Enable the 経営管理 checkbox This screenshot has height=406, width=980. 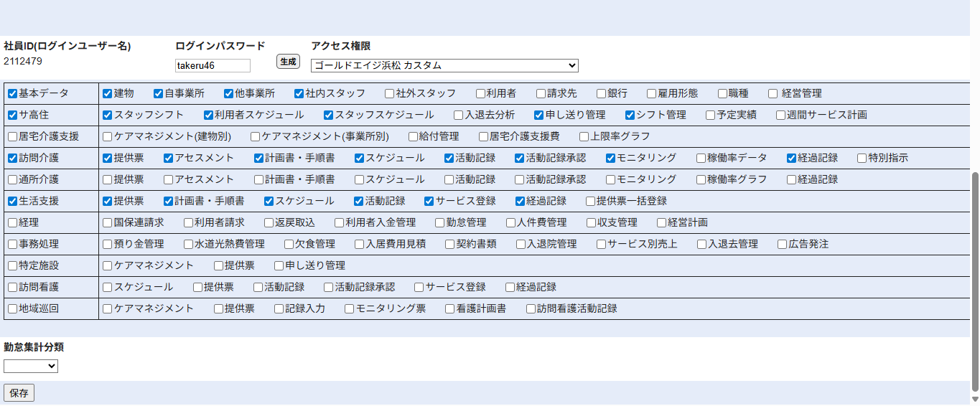point(773,93)
